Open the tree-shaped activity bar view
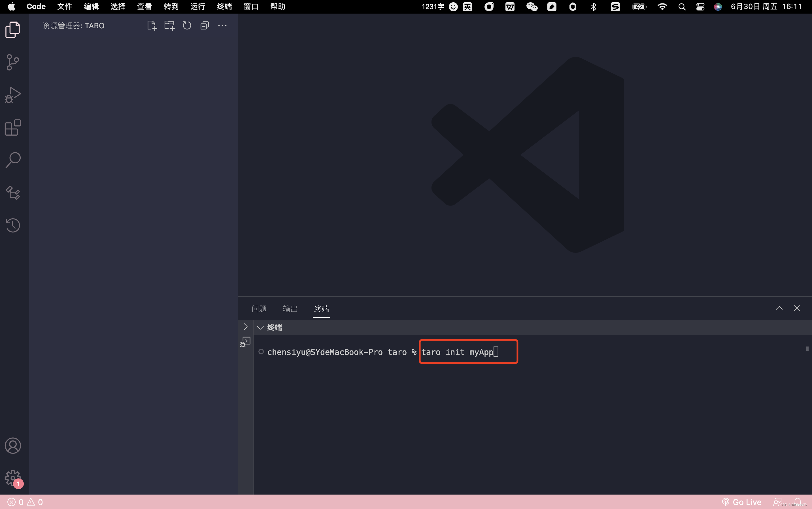The image size is (812, 509). [13, 193]
